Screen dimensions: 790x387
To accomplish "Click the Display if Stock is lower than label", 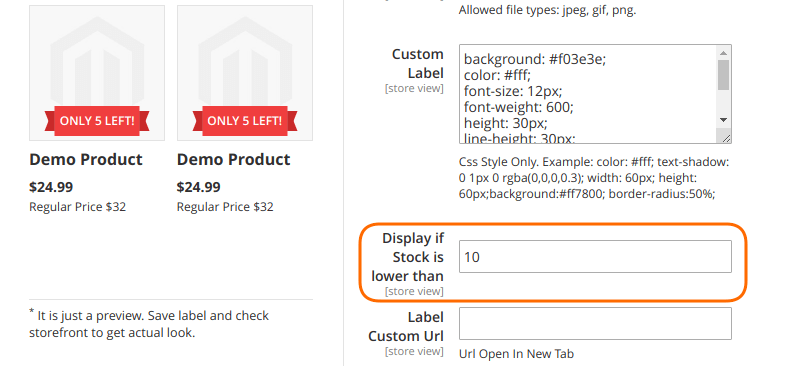I will (408, 257).
